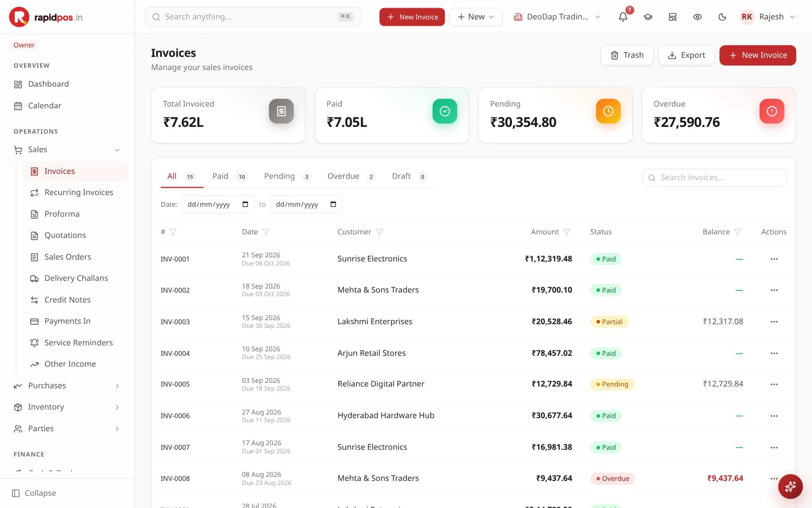The image size is (812, 508).
Task: Click the Trash button
Action: [x=627, y=55]
